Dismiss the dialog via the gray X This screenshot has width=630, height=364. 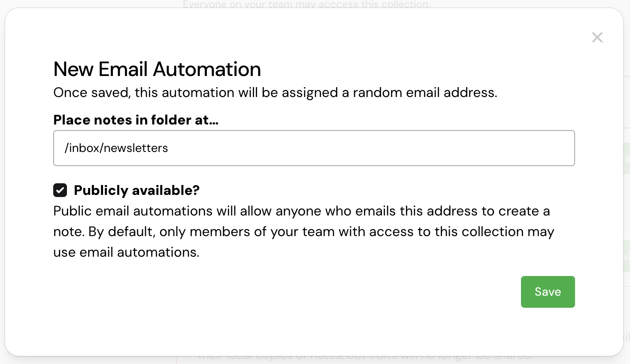click(x=597, y=37)
